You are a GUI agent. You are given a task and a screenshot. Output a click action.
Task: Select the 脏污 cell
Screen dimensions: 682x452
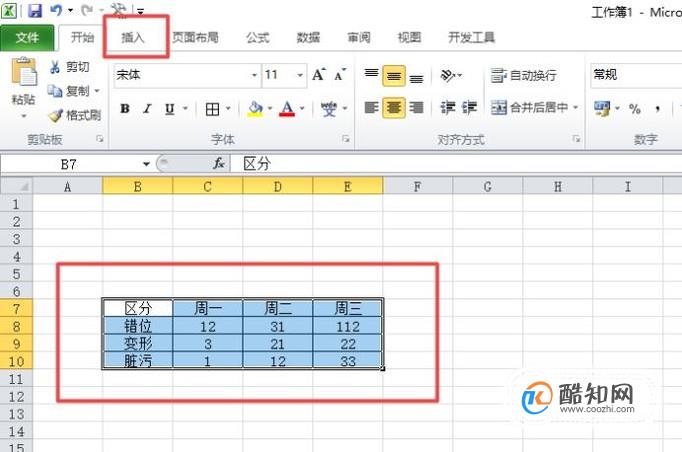138,361
